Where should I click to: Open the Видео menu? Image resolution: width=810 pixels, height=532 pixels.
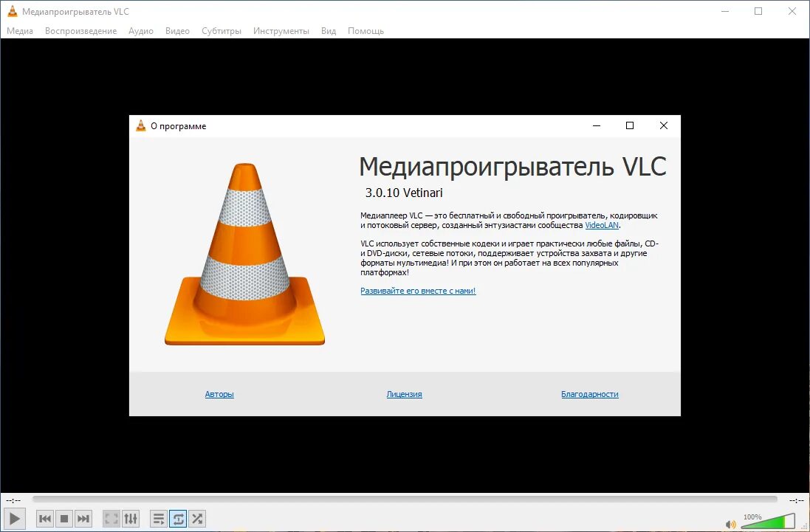pos(177,31)
